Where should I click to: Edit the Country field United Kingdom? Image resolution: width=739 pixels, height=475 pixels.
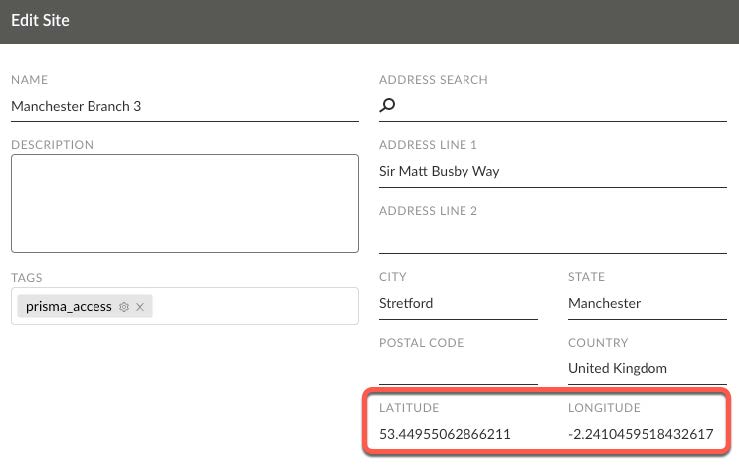click(x=646, y=368)
